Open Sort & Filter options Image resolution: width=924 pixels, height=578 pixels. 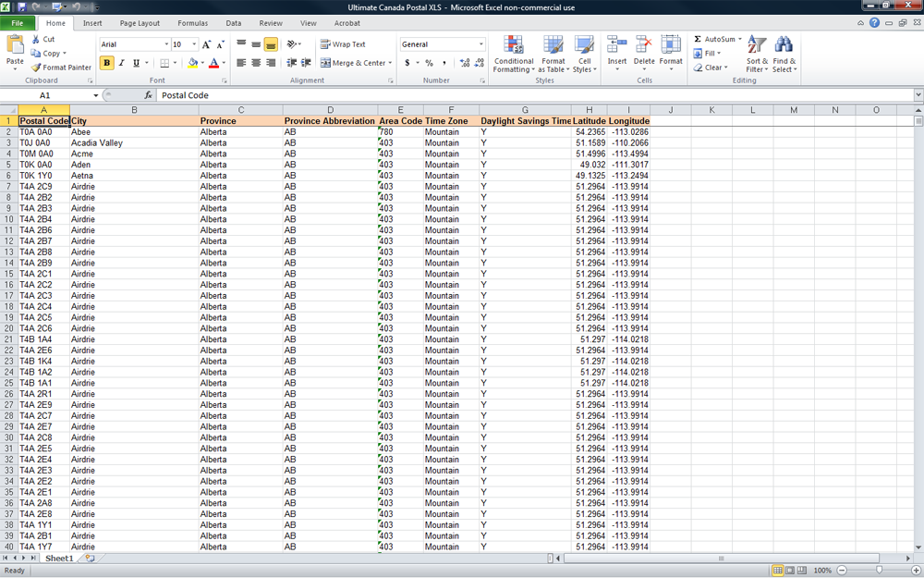click(758, 54)
